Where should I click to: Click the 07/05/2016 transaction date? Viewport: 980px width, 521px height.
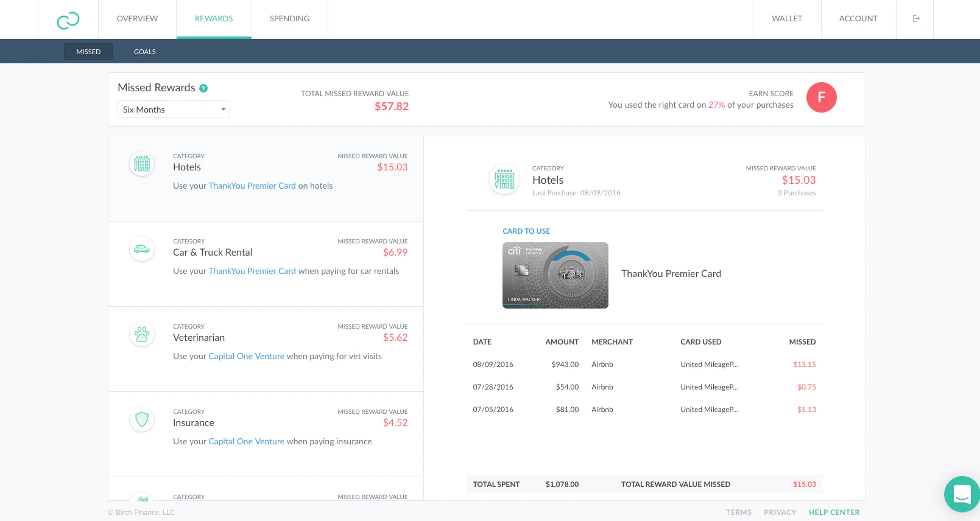493,410
